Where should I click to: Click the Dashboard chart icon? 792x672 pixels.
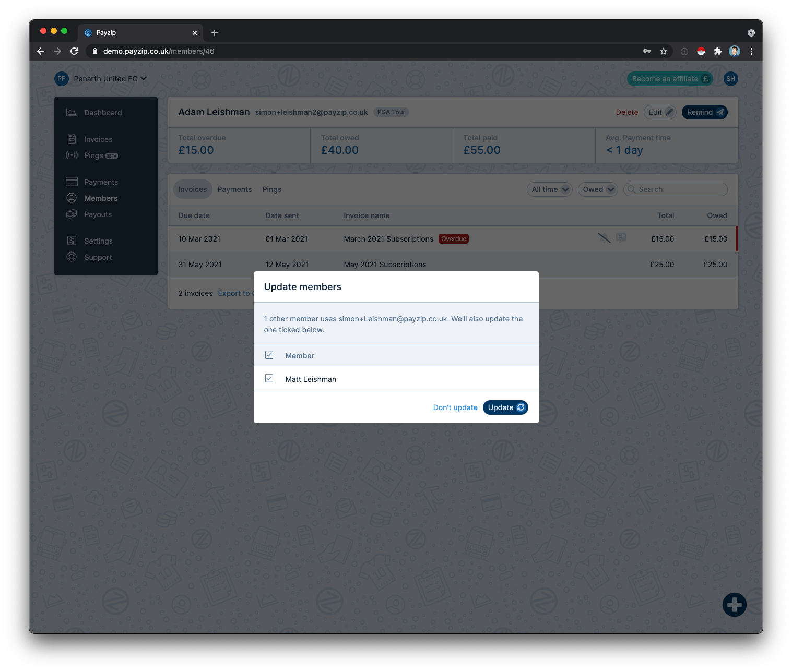pos(72,112)
